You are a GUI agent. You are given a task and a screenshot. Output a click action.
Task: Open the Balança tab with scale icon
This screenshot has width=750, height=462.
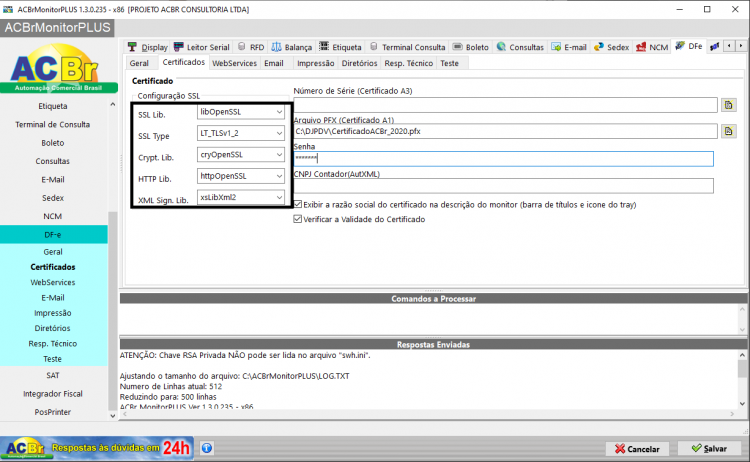coord(276,47)
